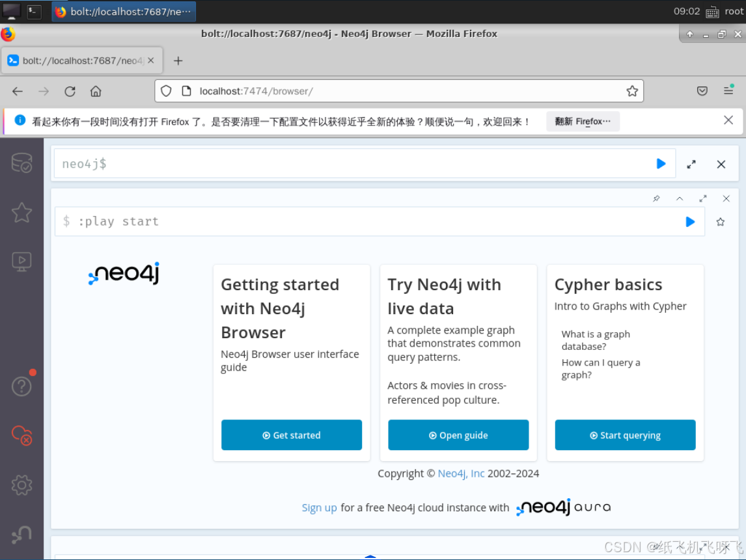Click the Open guide button
The image size is (746, 560).
pyautogui.click(x=459, y=435)
